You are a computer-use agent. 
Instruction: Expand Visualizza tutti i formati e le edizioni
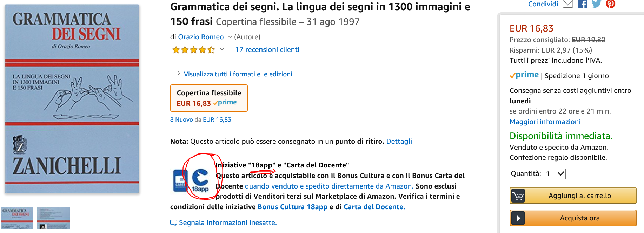[238, 74]
